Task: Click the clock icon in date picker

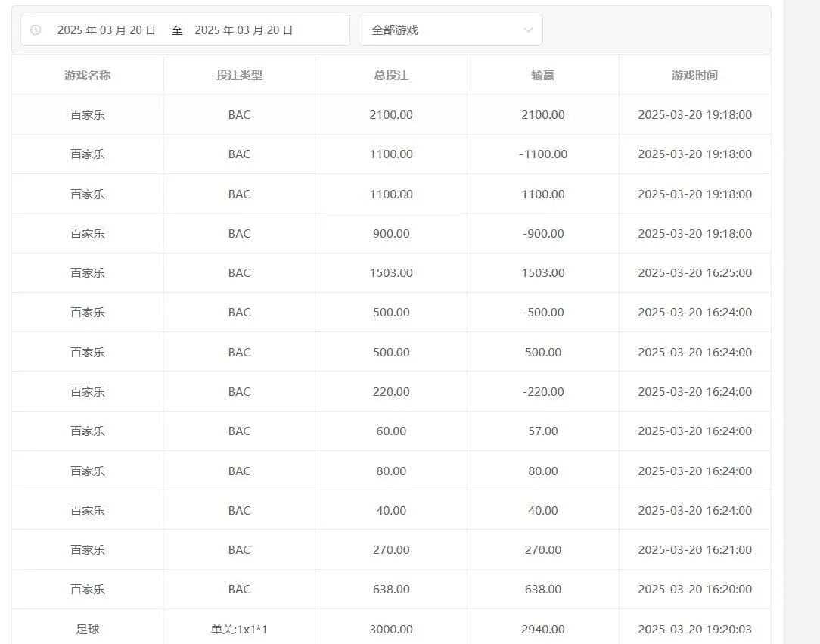Action: (x=36, y=30)
